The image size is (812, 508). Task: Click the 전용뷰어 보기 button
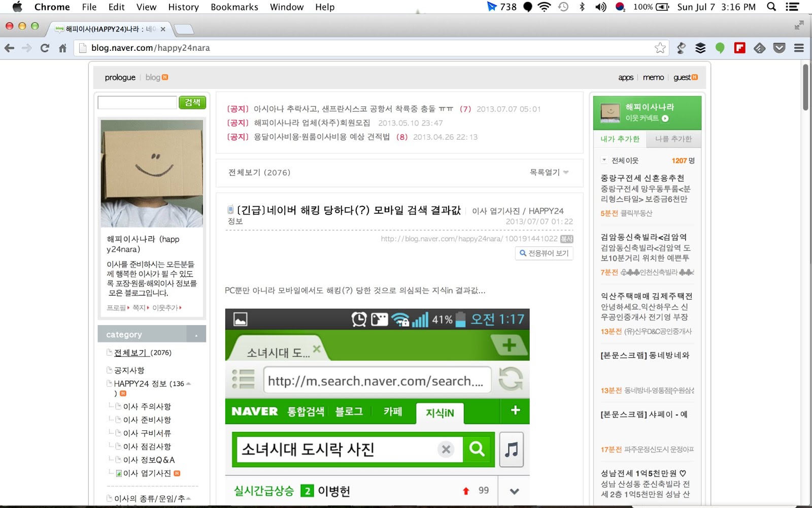[x=544, y=253]
